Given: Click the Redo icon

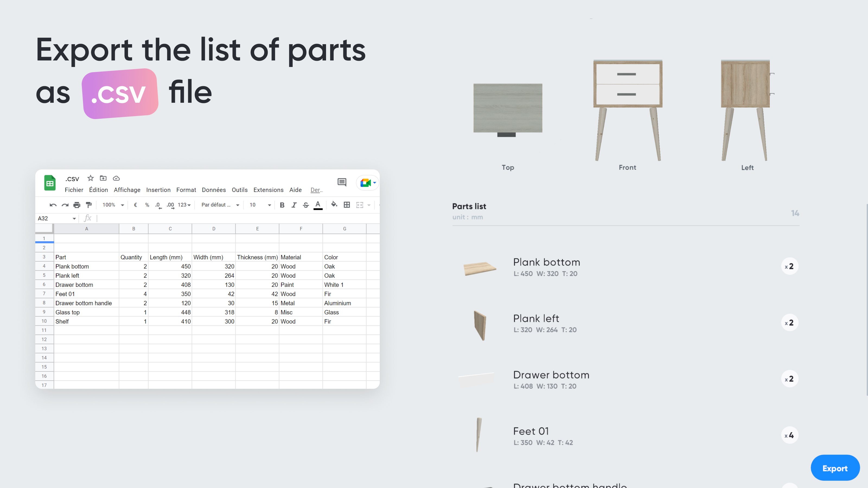Looking at the screenshot, I should pyautogui.click(x=65, y=205).
